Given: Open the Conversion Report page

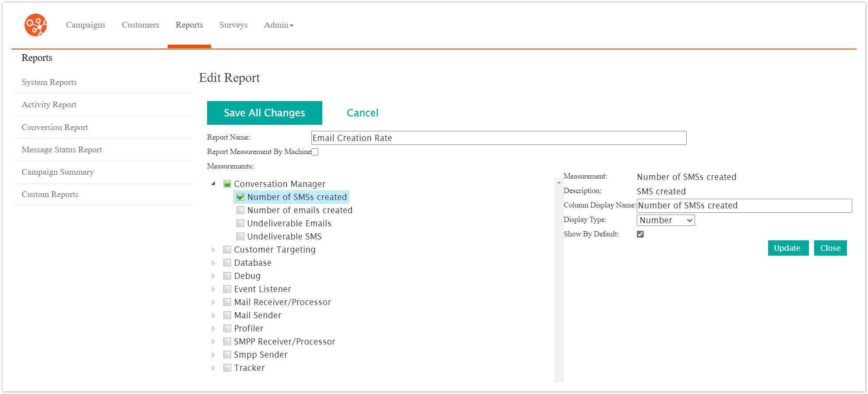Looking at the screenshot, I should (x=54, y=127).
